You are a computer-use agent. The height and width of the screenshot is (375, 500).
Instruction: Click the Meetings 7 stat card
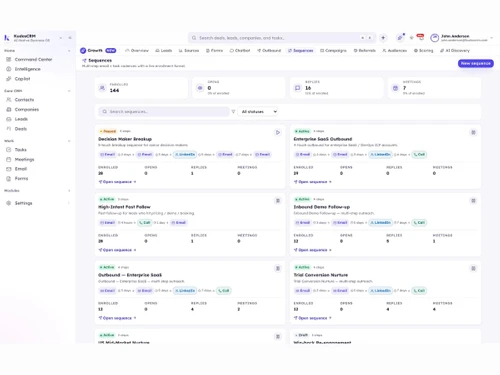click(x=434, y=88)
